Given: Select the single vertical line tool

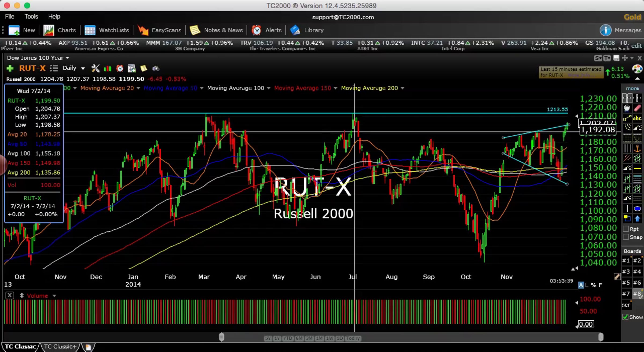Looking at the screenshot, I should point(627,209).
